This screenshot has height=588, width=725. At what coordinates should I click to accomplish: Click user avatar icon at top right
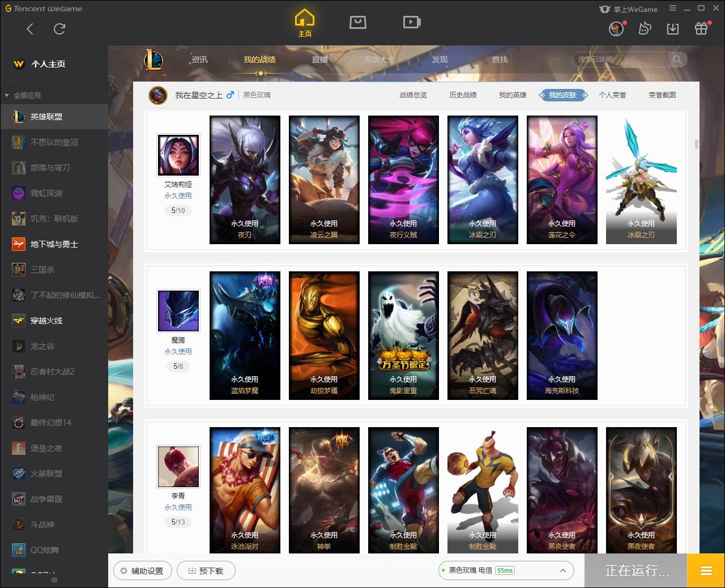pyautogui.click(x=616, y=28)
